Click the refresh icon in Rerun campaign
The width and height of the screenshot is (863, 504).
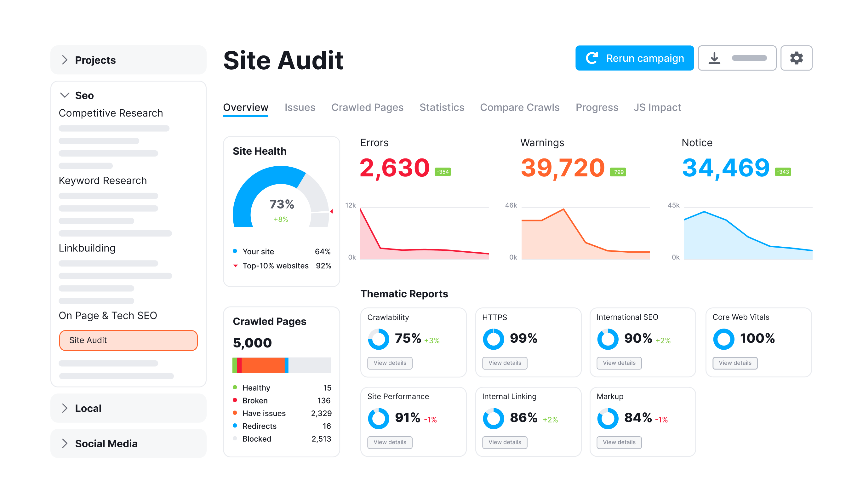pos(592,58)
